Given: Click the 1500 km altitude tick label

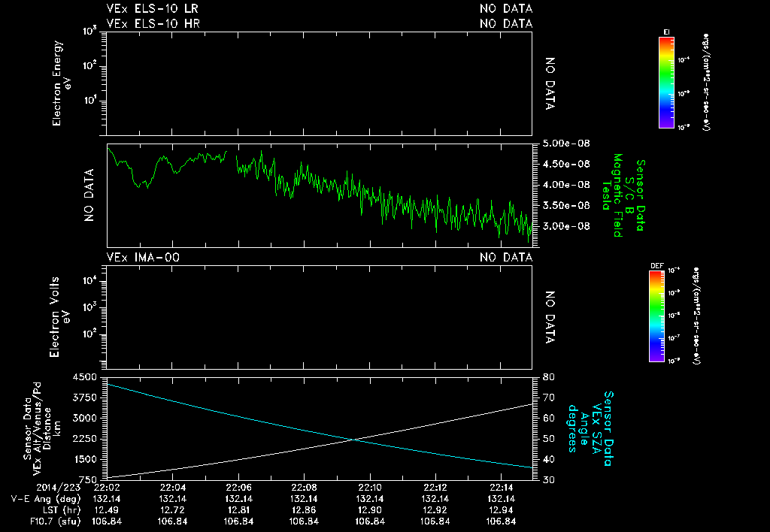Looking at the screenshot, I should [x=84, y=459].
